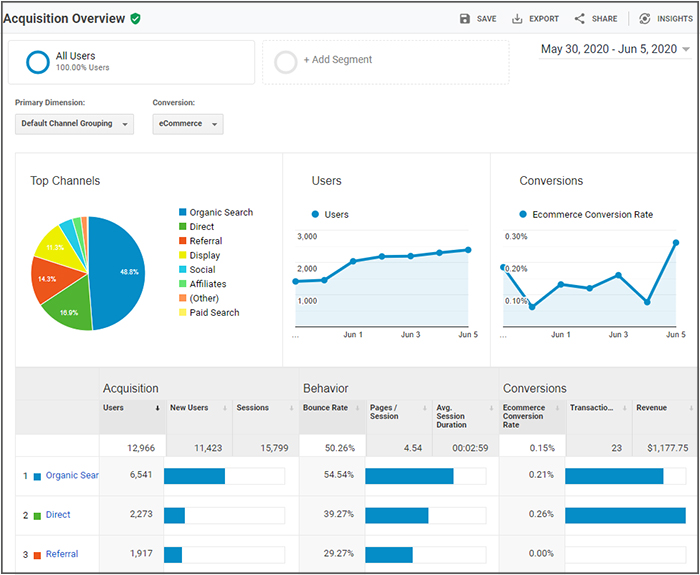Click the Jun 5 point on Conversions chart

pos(676,243)
